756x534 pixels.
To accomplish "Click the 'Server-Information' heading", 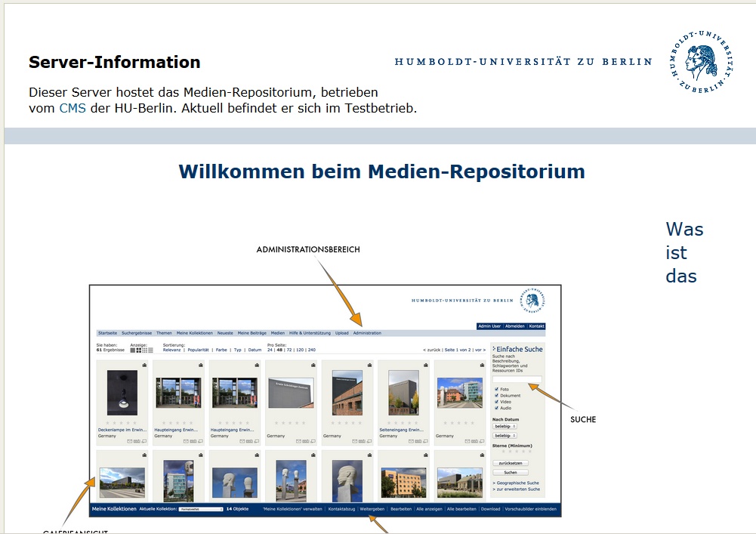I will pos(114,62).
